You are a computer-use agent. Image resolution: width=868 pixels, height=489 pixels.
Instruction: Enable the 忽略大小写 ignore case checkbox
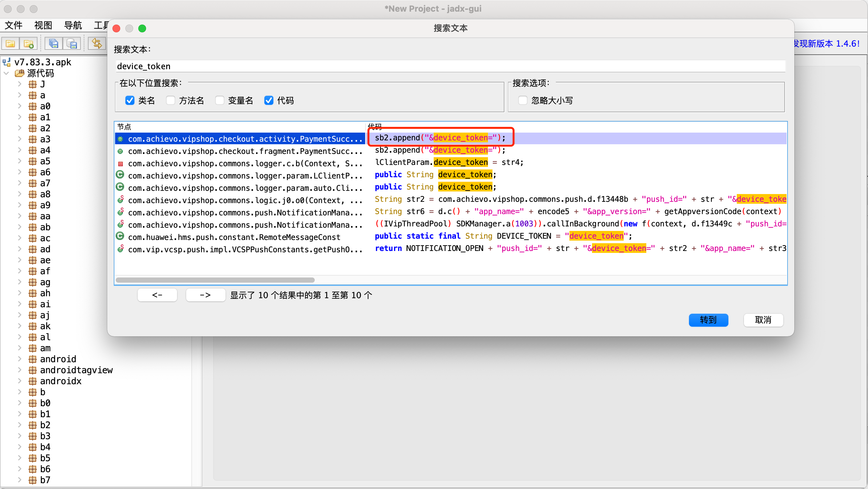click(523, 101)
